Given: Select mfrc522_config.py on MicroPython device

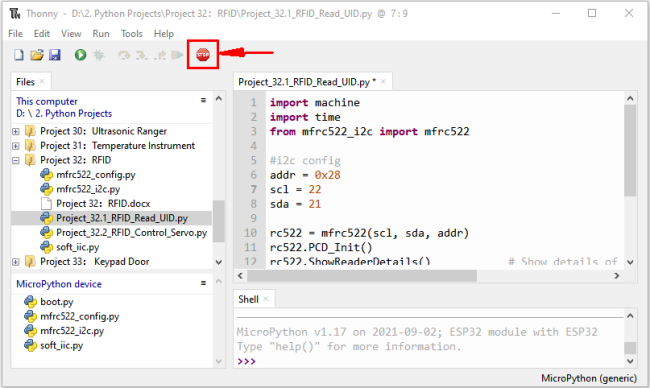Looking at the screenshot, I should 80,316.
